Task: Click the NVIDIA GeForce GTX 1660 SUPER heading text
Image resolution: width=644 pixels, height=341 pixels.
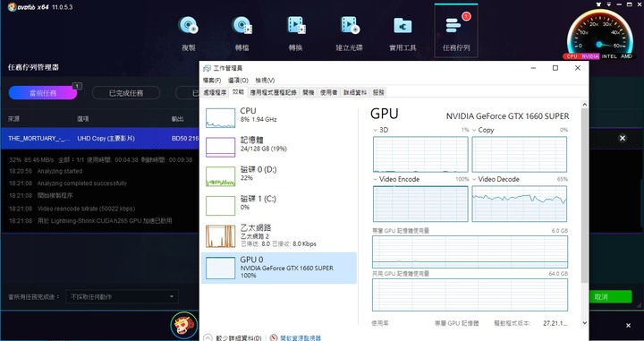Action: 508,116
